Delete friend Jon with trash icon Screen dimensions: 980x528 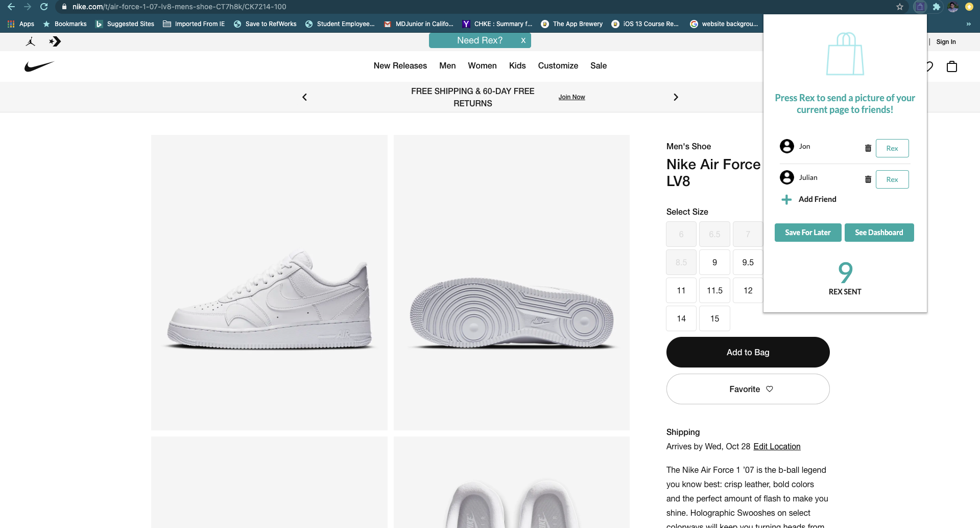pos(868,148)
